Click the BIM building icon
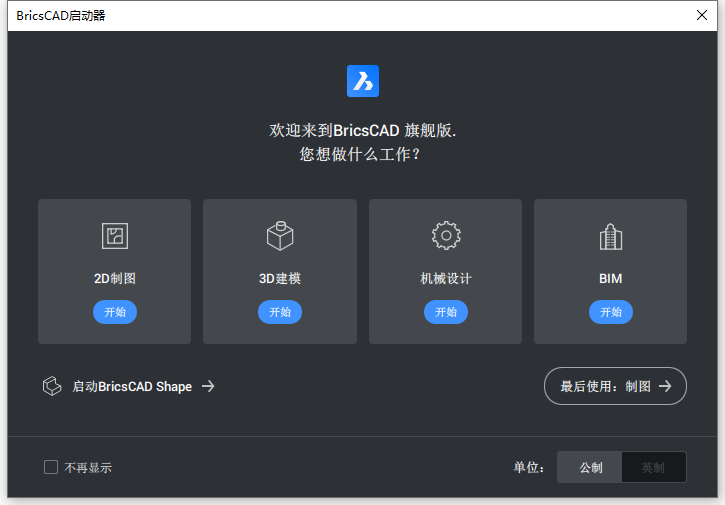Viewport: 725px width, 505px height. (x=610, y=236)
